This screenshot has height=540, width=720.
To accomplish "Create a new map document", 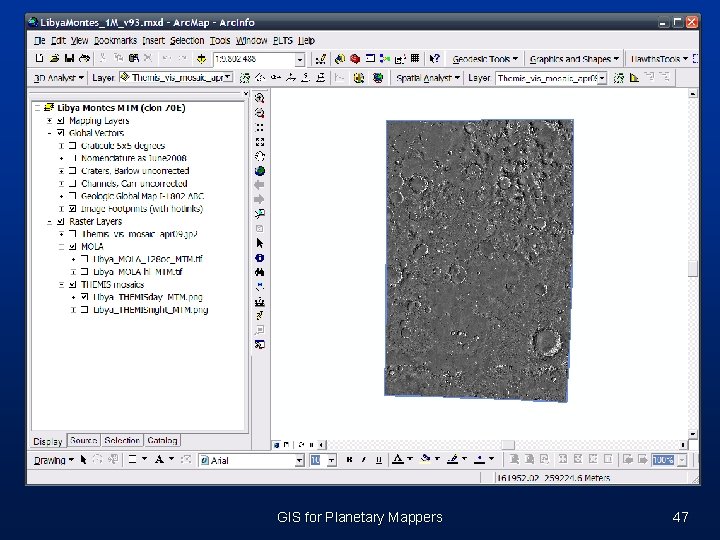I will coord(39,58).
